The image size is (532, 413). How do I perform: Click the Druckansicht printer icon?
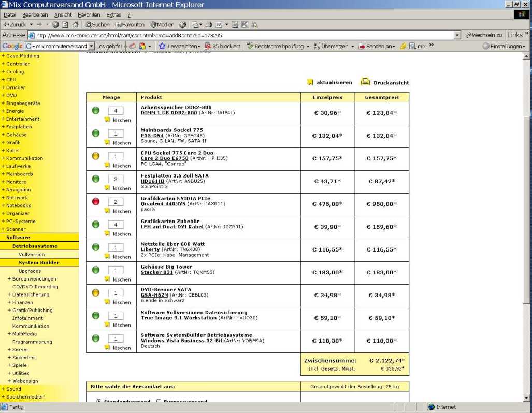tap(365, 82)
